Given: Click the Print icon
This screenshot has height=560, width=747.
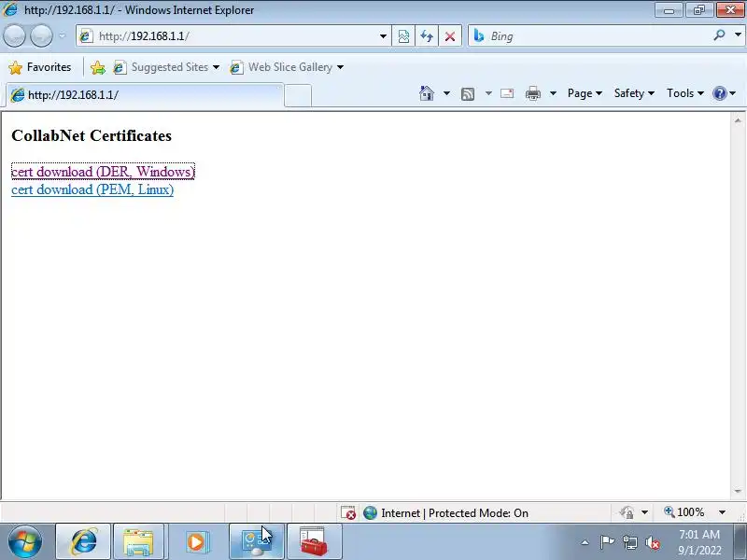Looking at the screenshot, I should click(532, 93).
